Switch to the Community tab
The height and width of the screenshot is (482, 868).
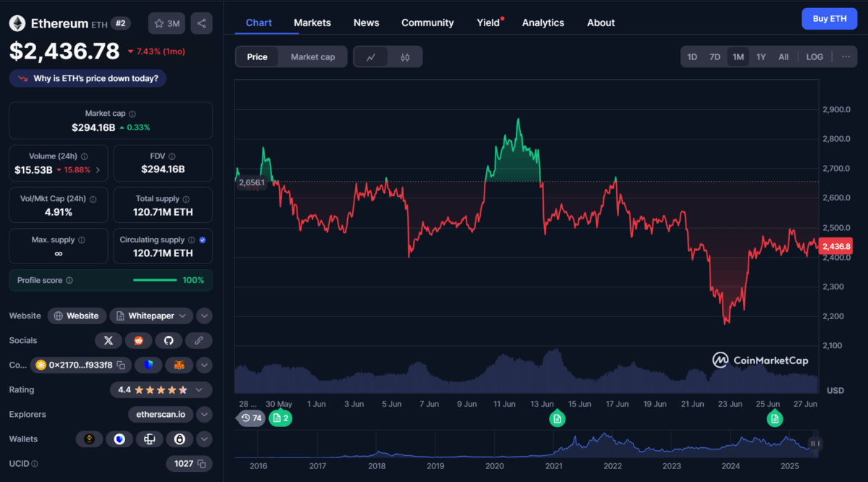[427, 22]
